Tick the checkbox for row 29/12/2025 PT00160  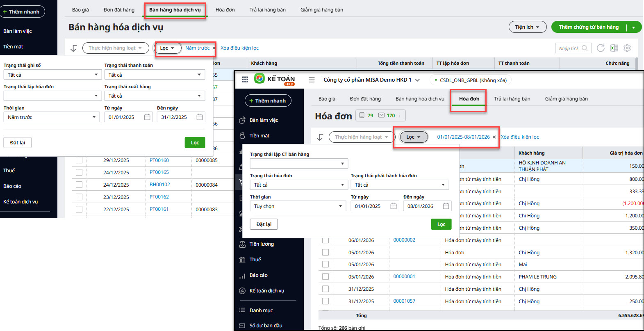[x=79, y=160]
